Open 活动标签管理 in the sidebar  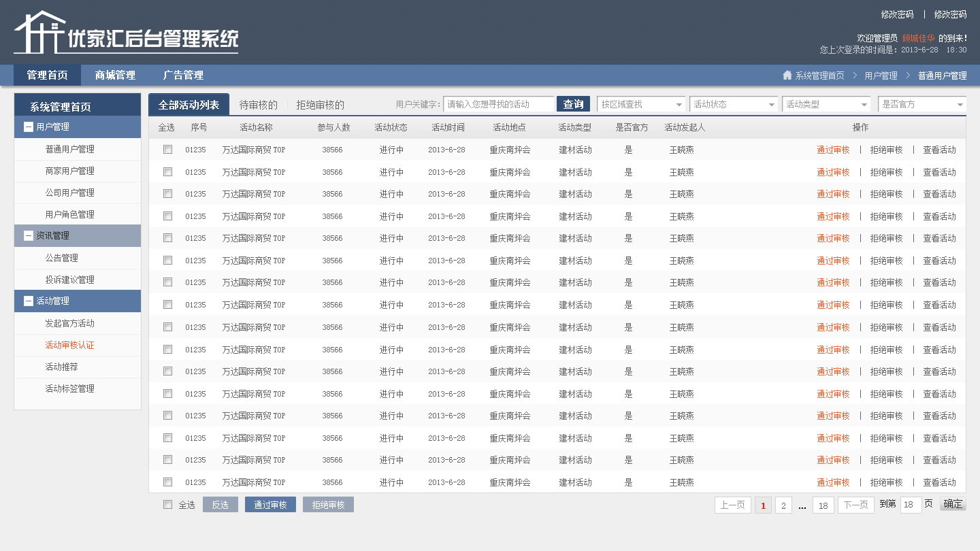[x=70, y=388]
